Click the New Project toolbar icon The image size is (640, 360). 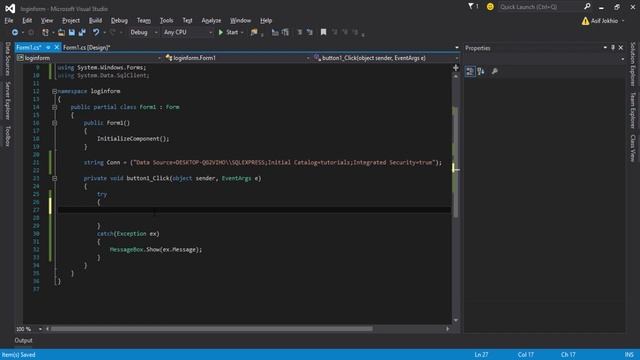tap(45, 32)
